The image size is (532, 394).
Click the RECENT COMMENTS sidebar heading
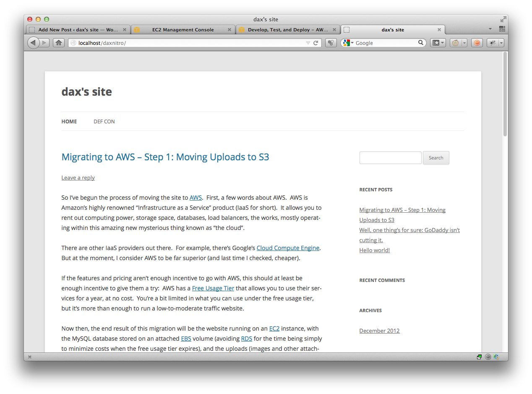(x=382, y=280)
